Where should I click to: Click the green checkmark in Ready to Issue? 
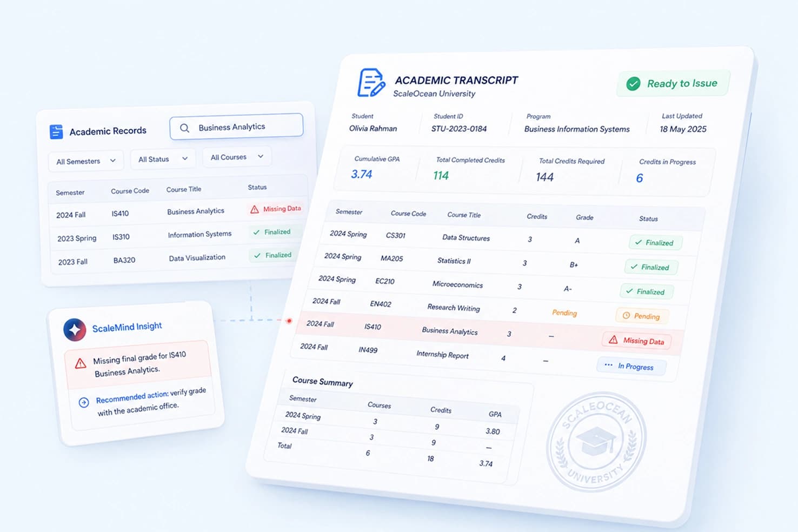[633, 84]
